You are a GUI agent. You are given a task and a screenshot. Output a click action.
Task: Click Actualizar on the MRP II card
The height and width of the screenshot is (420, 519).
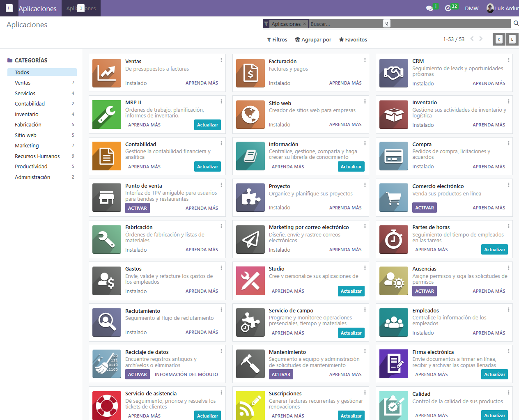tap(207, 125)
